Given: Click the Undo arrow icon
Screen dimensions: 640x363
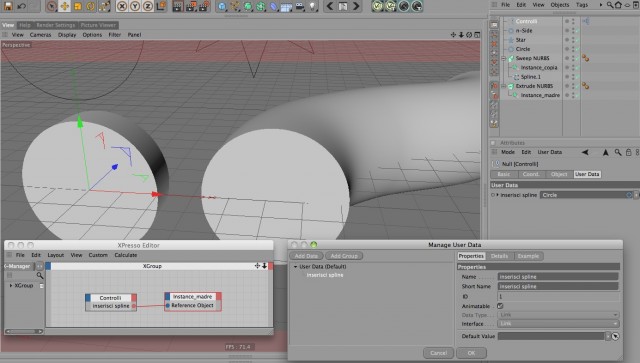Looking at the screenshot, I should point(22,6).
